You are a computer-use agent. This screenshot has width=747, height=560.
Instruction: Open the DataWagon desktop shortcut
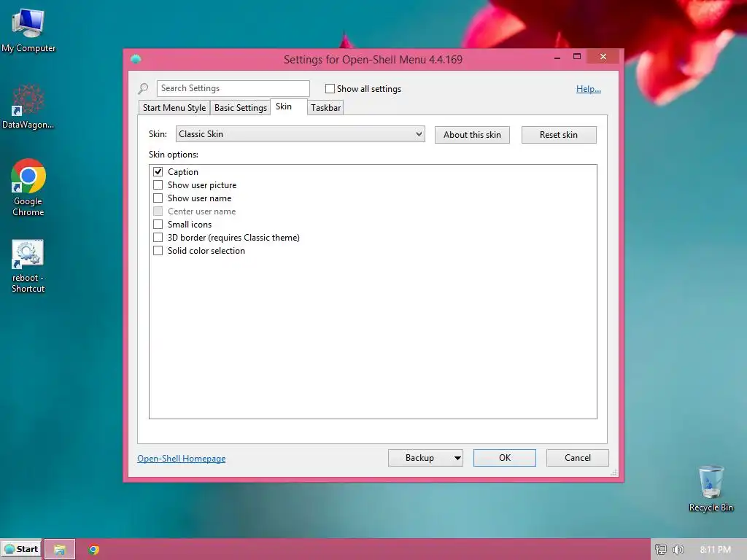click(x=28, y=106)
